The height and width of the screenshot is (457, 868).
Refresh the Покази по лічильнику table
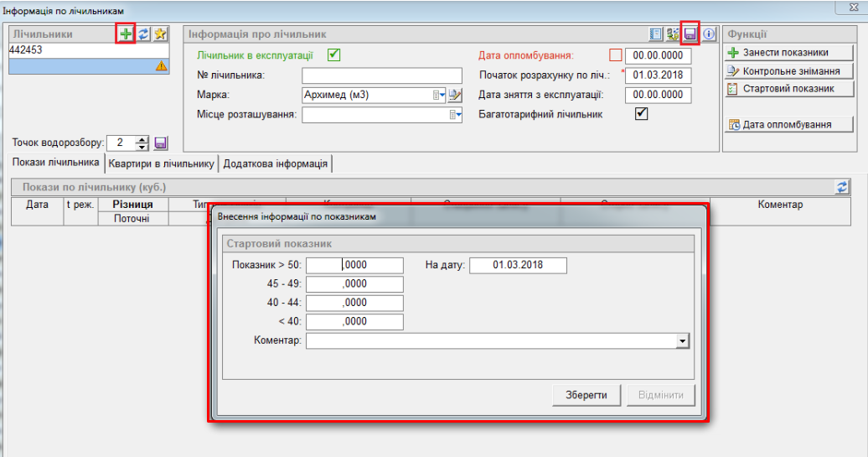click(842, 187)
